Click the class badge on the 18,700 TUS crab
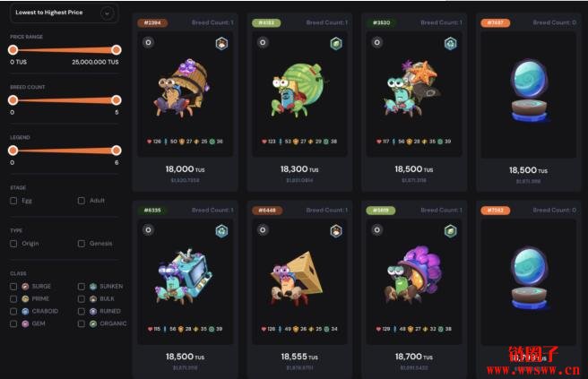 (x=450, y=231)
